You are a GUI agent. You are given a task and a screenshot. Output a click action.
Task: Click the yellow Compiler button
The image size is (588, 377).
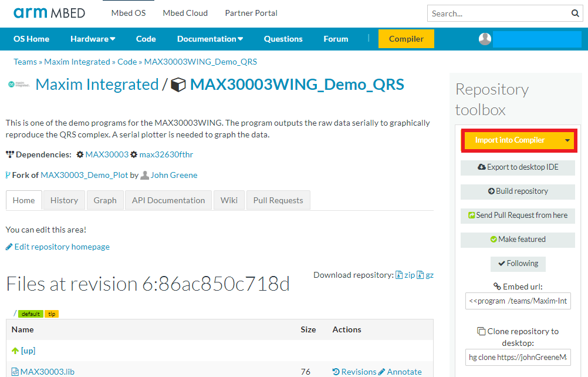(406, 39)
